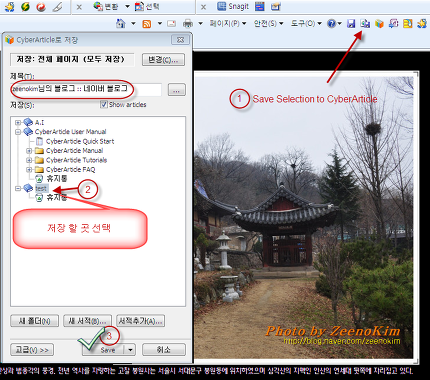Click the yellow notes toolbar icon

[x=407, y=23]
